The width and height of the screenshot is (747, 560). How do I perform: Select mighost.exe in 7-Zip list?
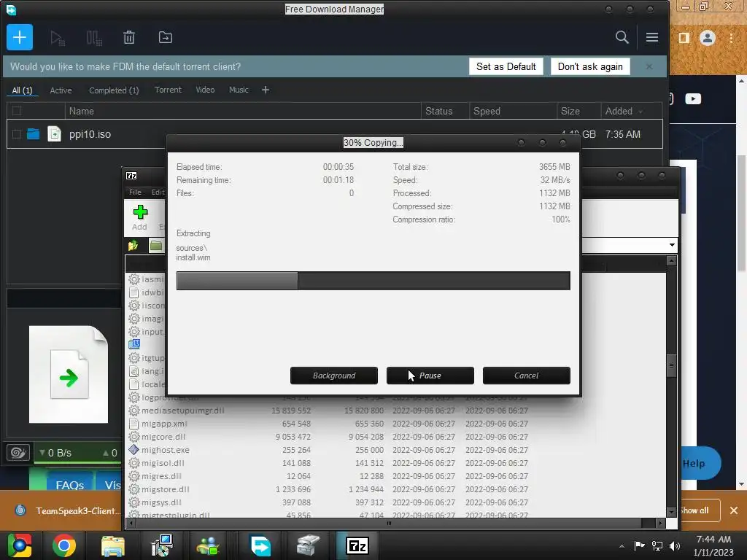166,450
